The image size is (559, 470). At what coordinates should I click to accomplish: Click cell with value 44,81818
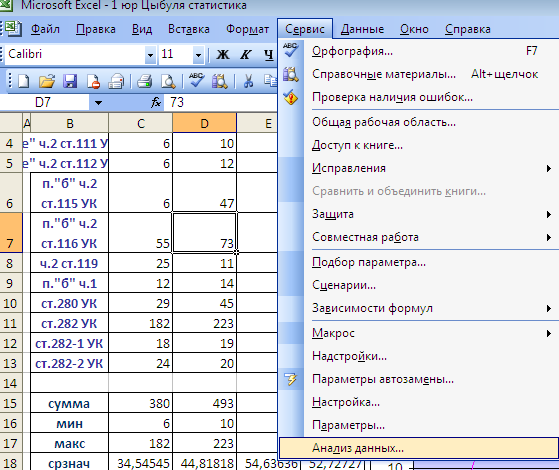tap(204, 463)
